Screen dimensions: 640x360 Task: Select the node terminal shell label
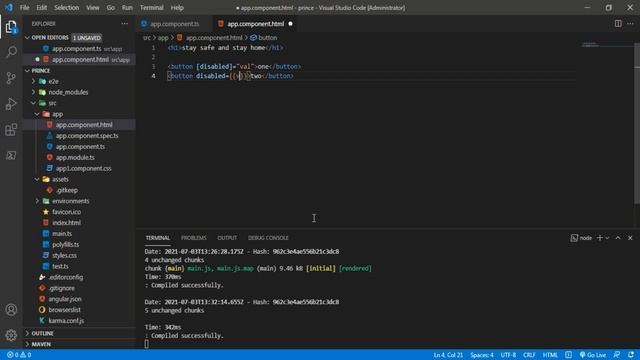point(581,238)
